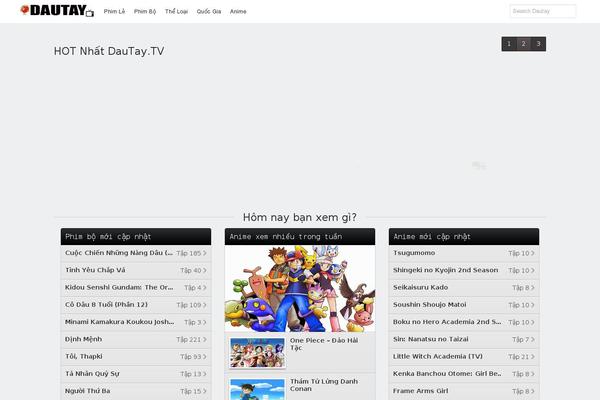
Task: Click Hôm nay bạn xem gì? heading
Action: pyautogui.click(x=300, y=217)
